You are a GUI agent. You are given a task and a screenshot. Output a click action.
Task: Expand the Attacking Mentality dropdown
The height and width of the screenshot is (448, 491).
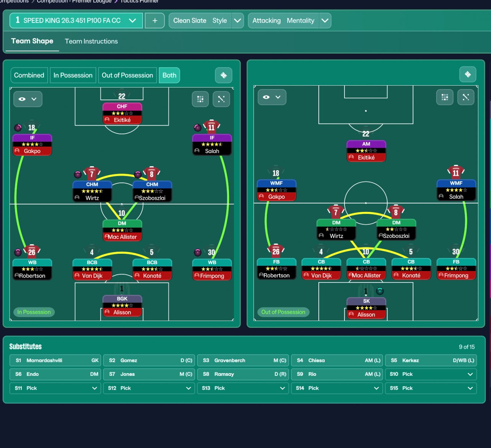(290, 21)
